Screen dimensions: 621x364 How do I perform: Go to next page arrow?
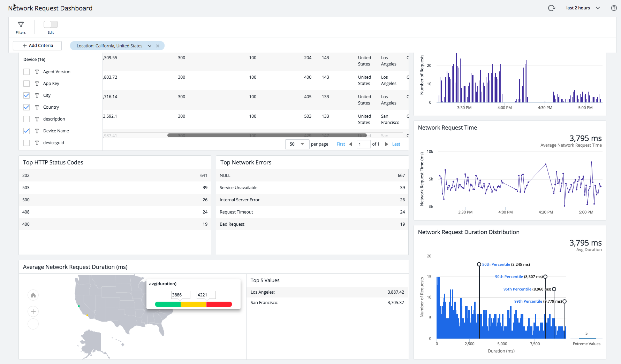pos(386,144)
